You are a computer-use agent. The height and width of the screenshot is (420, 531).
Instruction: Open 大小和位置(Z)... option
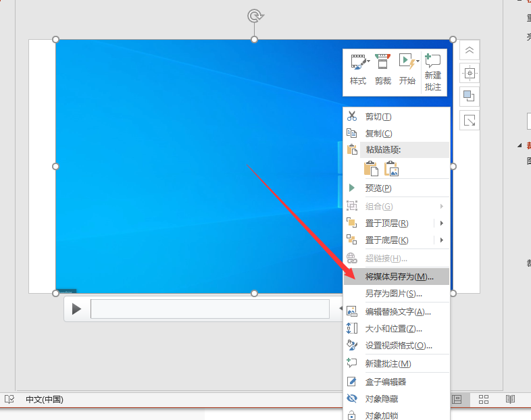pyautogui.click(x=397, y=329)
